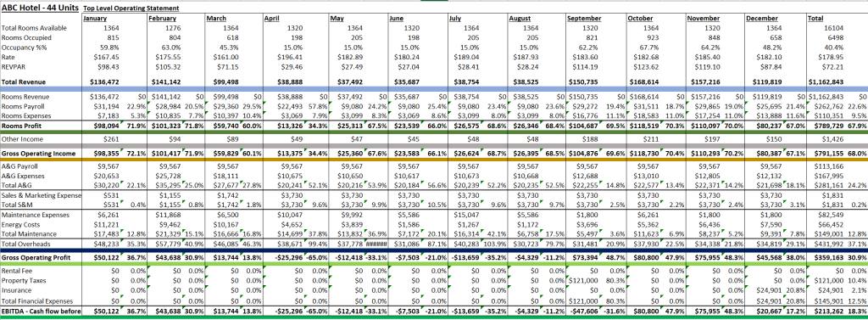Click the Top Level Operating Statement heading
868x320 pixels.
(131, 8)
